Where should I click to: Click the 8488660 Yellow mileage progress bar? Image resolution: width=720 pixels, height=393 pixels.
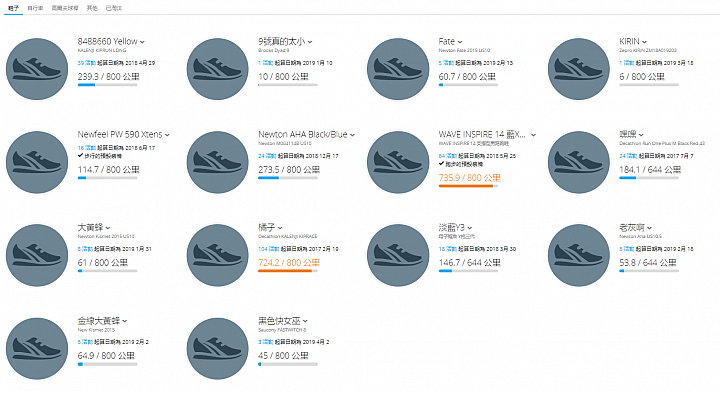[107, 85]
